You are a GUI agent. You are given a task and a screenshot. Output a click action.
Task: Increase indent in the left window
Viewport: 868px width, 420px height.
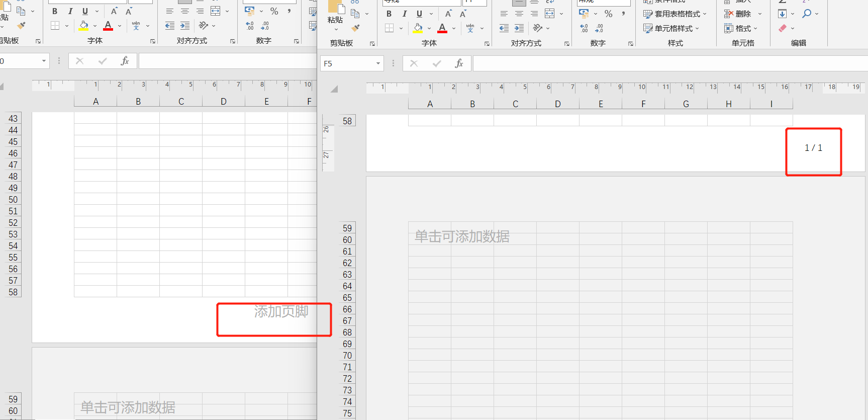click(x=184, y=26)
